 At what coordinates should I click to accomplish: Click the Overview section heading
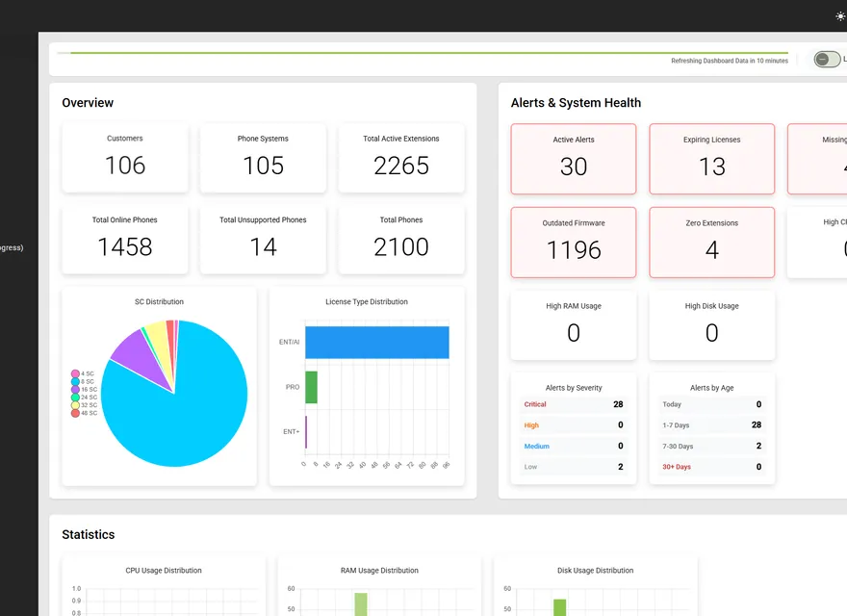(x=88, y=103)
